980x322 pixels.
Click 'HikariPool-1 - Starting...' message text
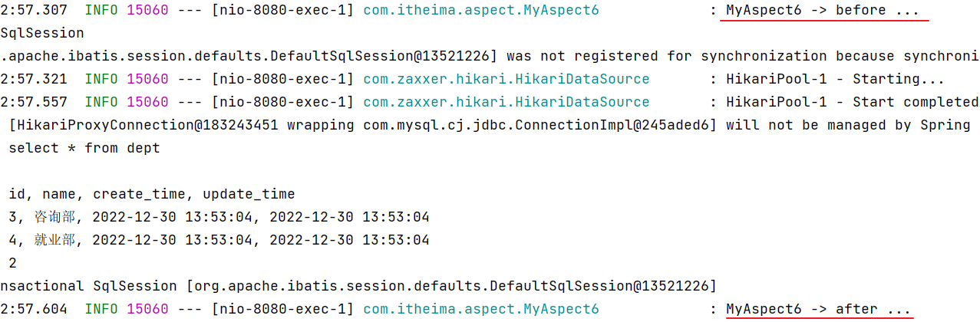(x=836, y=79)
